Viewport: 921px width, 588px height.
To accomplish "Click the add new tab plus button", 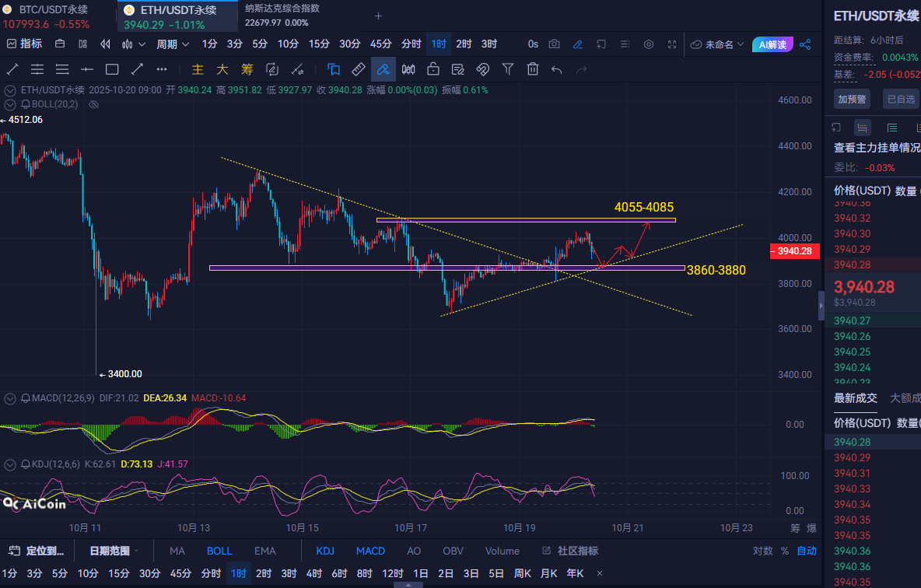I will [x=378, y=16].
